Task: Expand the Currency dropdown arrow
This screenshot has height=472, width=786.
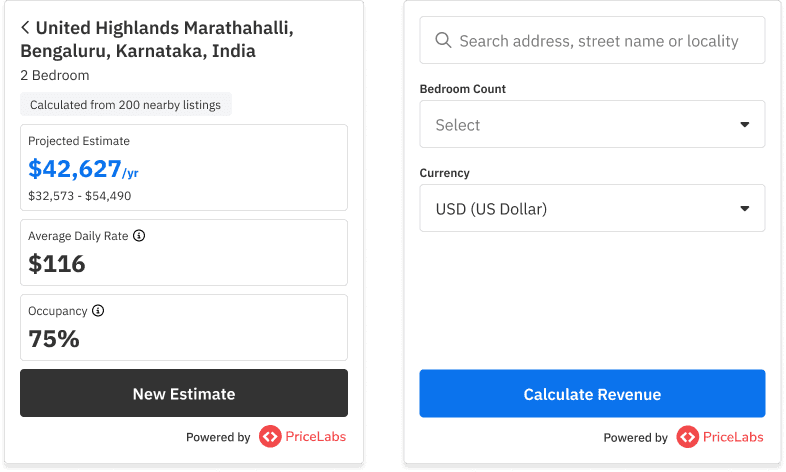Action: [744, 209]
